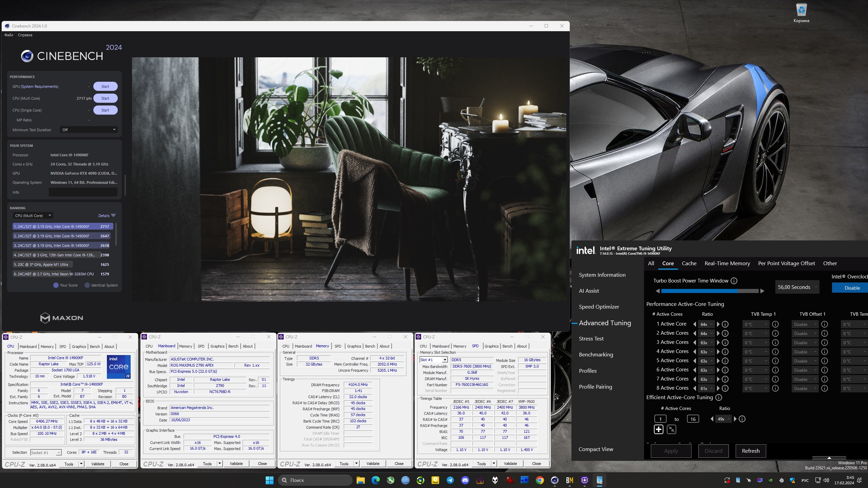Click info icon next to 8 Active Cores ratio
This screenshot has width=868, height=488.
tap(725, 388)
